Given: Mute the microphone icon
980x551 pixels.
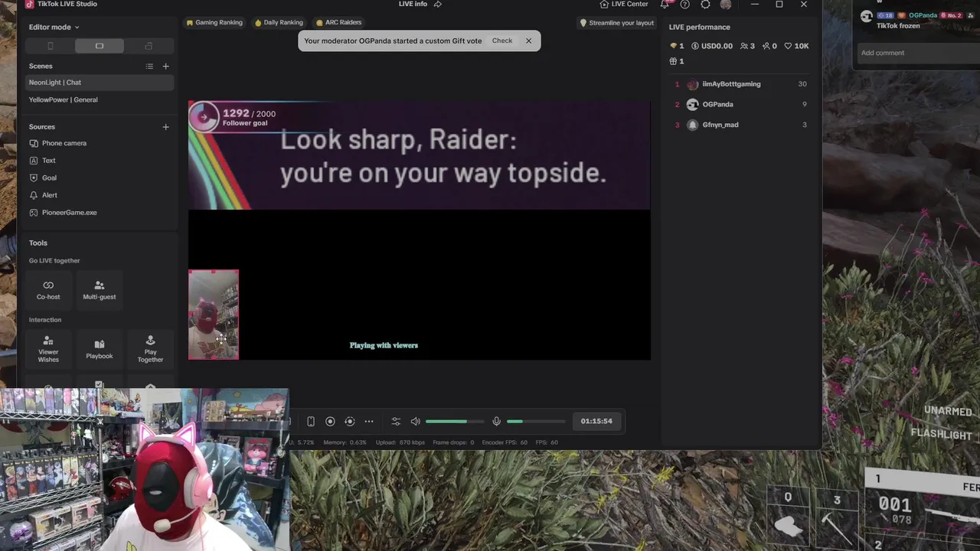Looking at the screenshot, I should tap(496, 421).
